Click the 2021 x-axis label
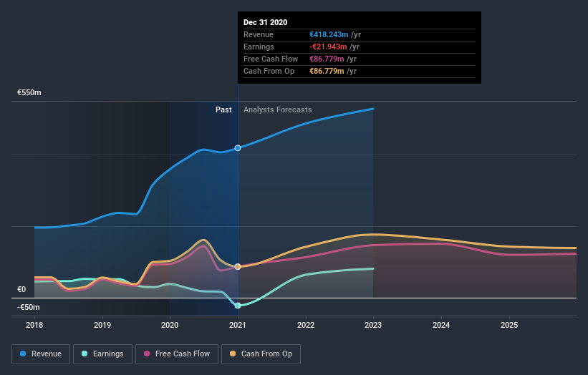 238,325
